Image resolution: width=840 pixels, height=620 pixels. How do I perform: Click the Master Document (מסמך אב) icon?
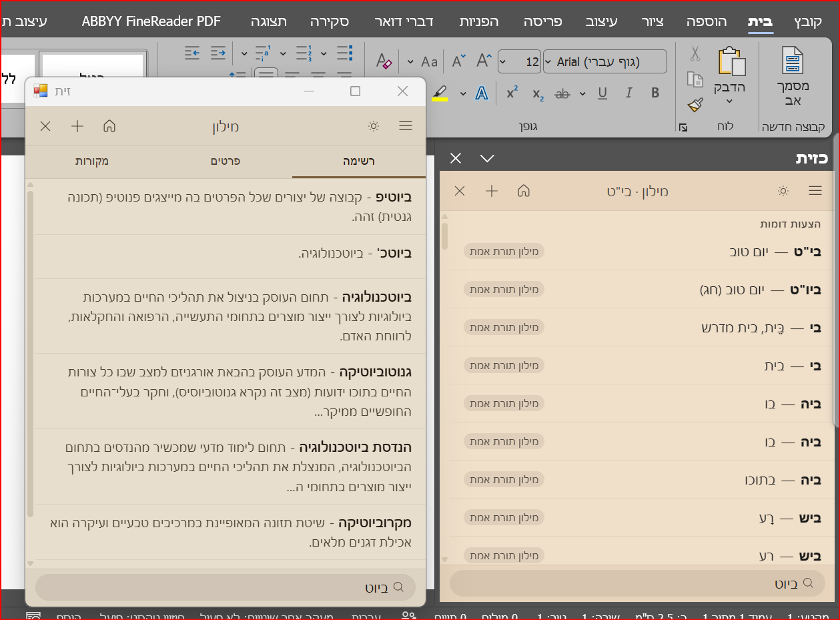[793, 62]
